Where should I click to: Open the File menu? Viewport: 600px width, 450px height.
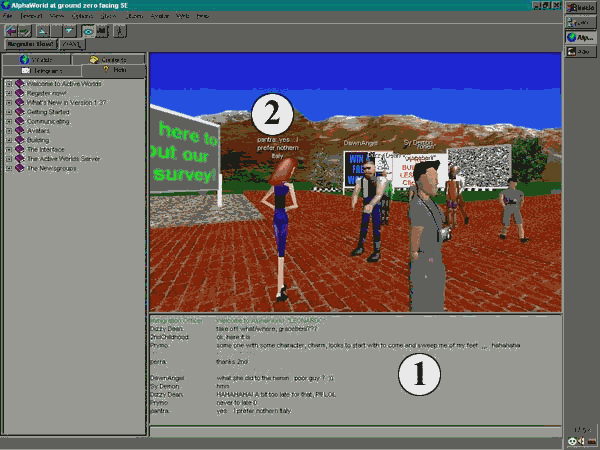(x=9, y=17)
